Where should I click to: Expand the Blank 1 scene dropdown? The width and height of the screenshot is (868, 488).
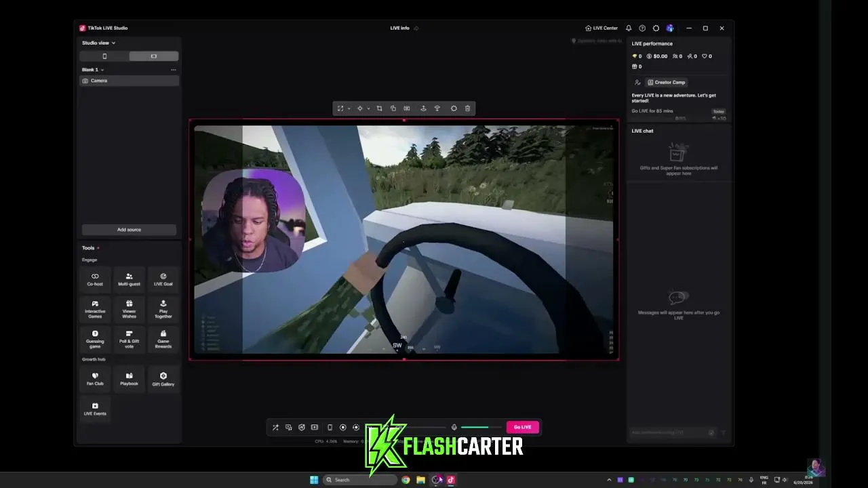coord(93,70)
